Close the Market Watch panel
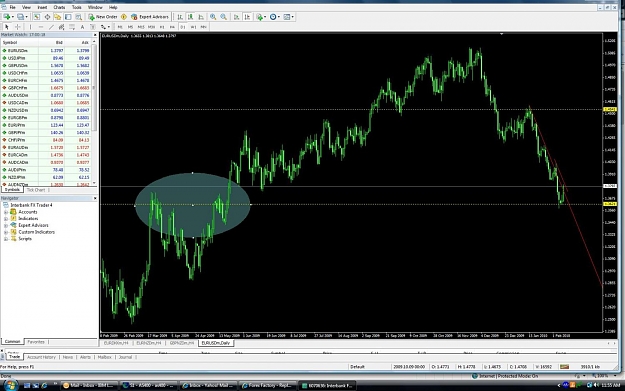 click(95, 35)
